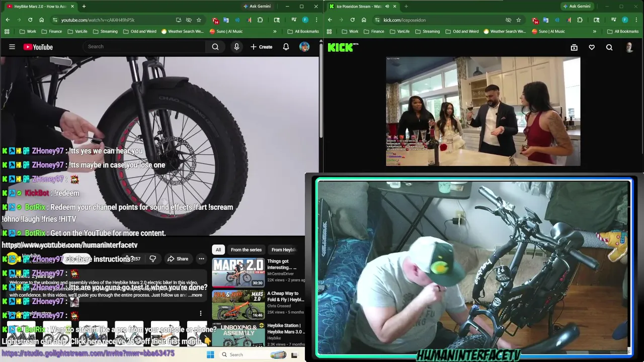Screen dimensions: 644x362
Task: Open Finance bookmarks folder in Kick window
Action: (373, 31)
